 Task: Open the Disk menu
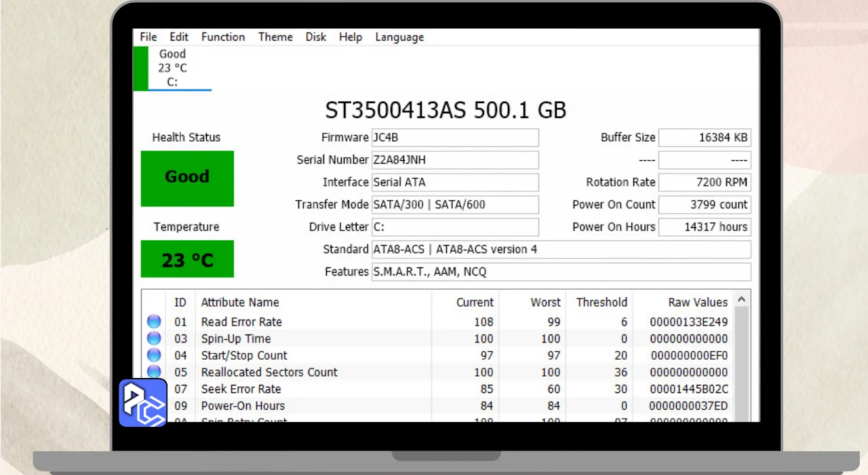pos(315,37)
